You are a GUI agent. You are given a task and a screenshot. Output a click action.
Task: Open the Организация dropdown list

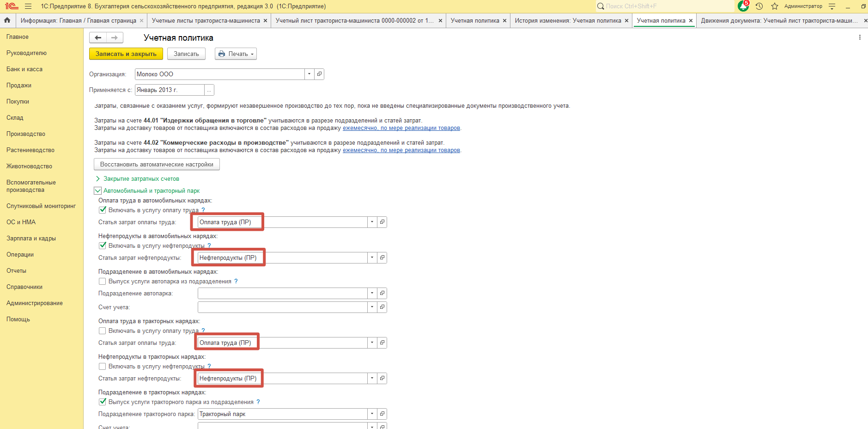click(x=309, y=74)
